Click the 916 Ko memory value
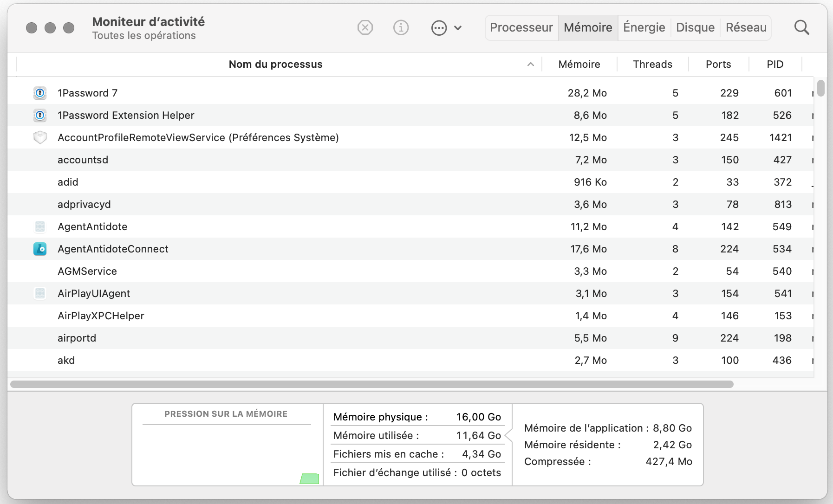The width and height of the screenshot is (833, 504). click(590, 182)
